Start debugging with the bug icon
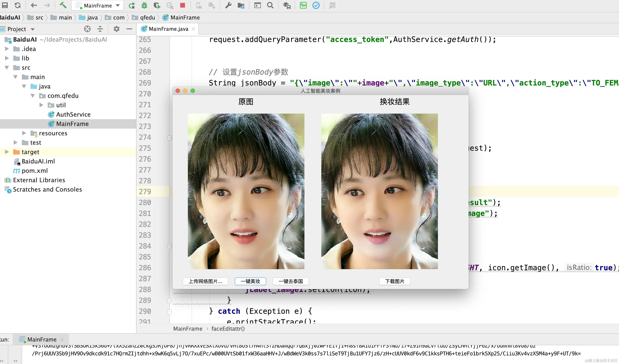 pos(145,5)
